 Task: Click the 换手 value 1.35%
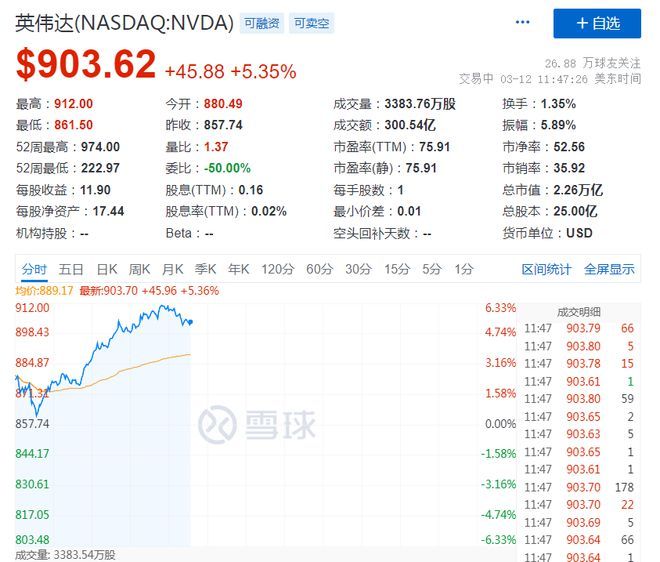tap(558, 104)
